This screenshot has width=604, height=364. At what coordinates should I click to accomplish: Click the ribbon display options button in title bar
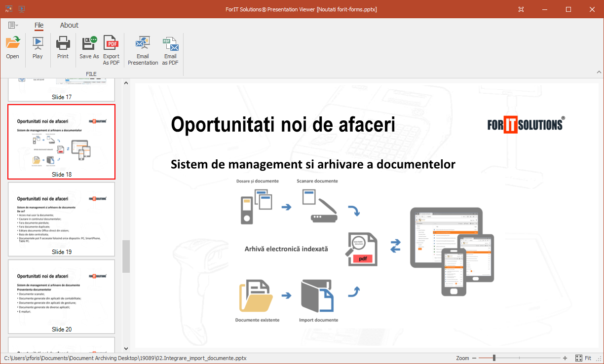[x=522, y=9]
